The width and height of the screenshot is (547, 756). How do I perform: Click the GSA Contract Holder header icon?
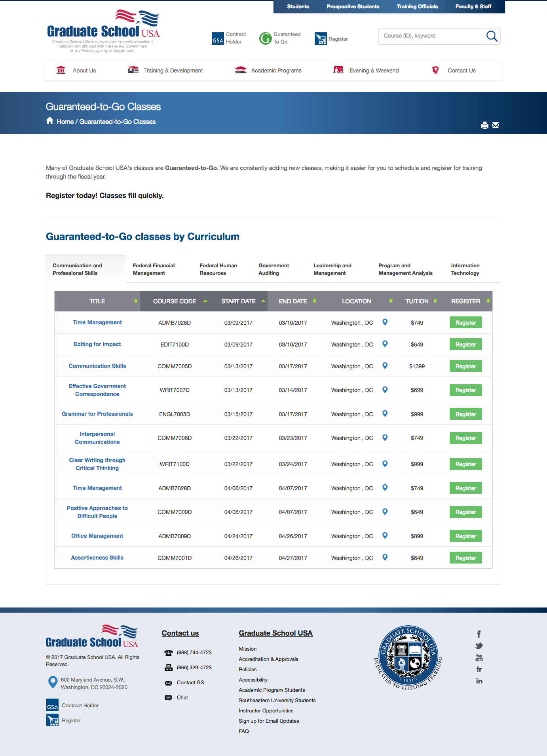[218, 38]
